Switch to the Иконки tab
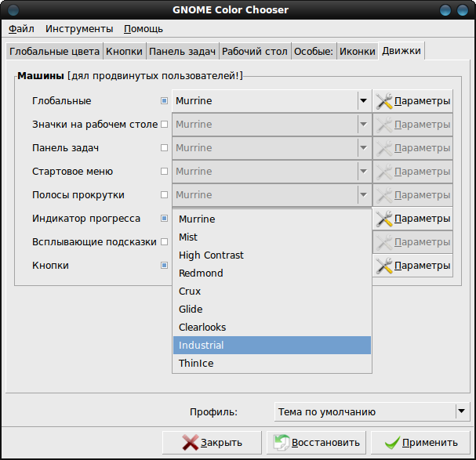476x460 pixels. click(x=358, y=51)
